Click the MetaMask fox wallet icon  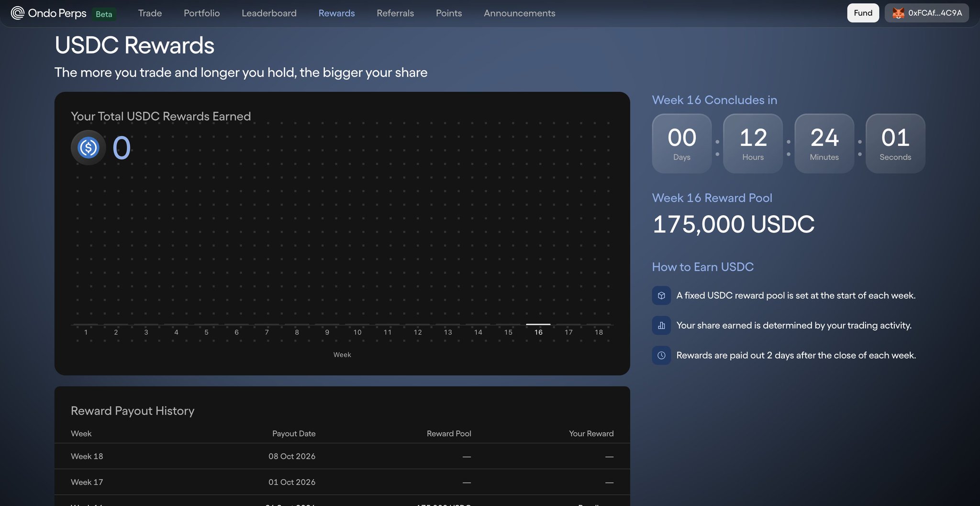coord(898,13)
